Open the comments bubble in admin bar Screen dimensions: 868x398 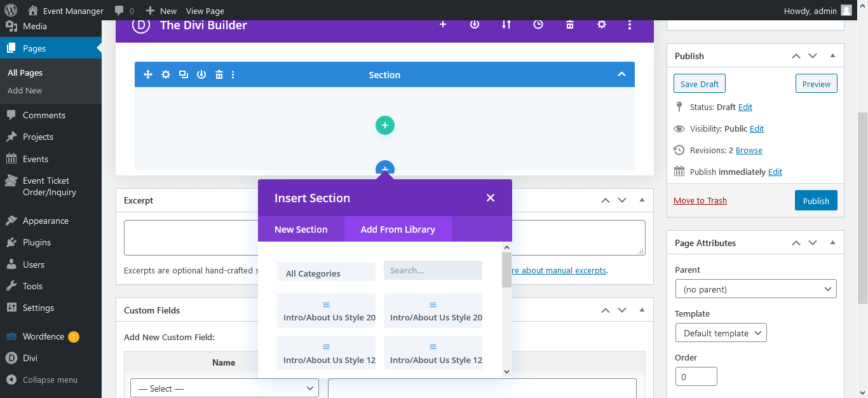(125, 11)
